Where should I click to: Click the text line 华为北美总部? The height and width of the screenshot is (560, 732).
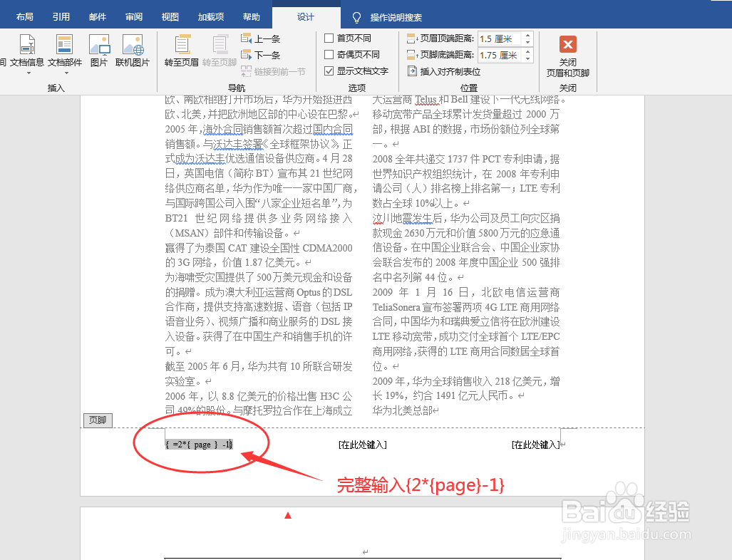click(403, 410)
